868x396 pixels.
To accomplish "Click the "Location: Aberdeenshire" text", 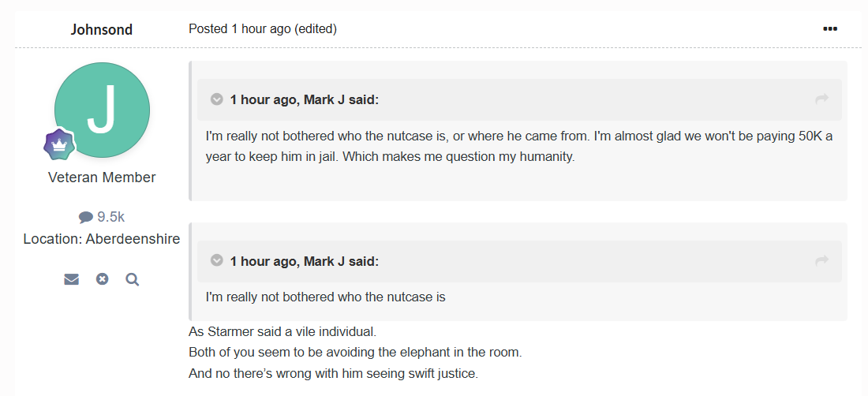I will (102, 239).
